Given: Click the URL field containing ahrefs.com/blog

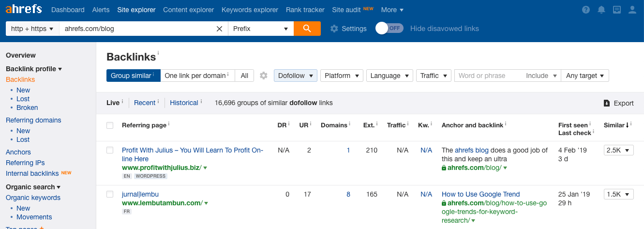Looking at the screenshot, I should pos(139,29).
